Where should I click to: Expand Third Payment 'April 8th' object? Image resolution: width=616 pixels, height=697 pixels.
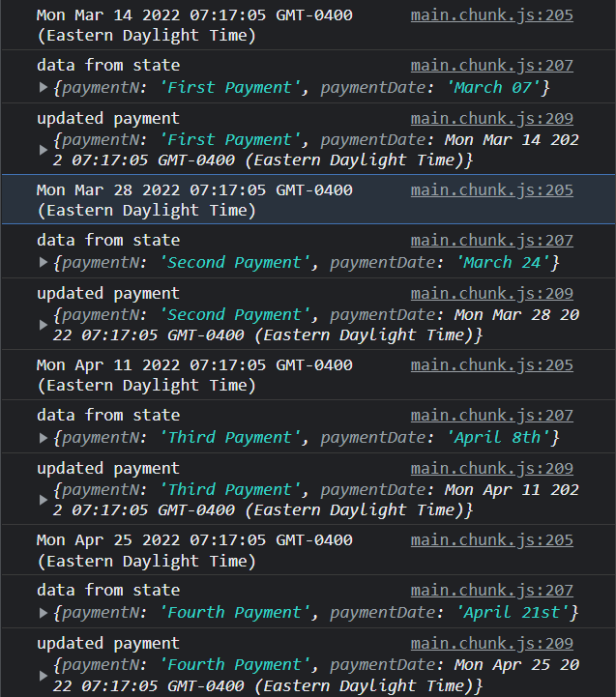point(44,438)
